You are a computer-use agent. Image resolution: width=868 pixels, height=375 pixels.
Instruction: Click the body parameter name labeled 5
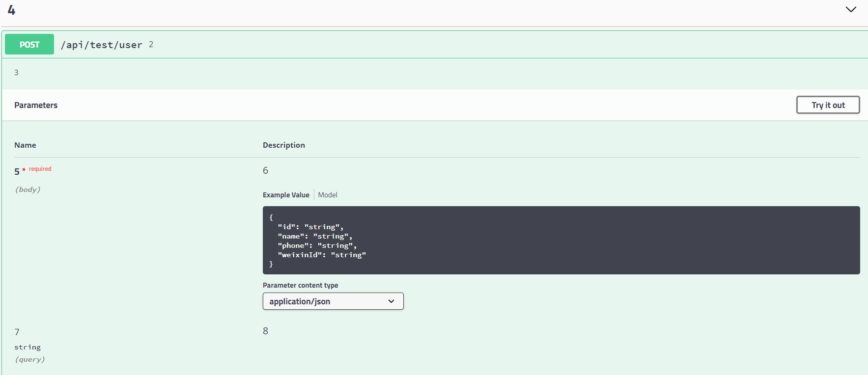pos(17,171)
